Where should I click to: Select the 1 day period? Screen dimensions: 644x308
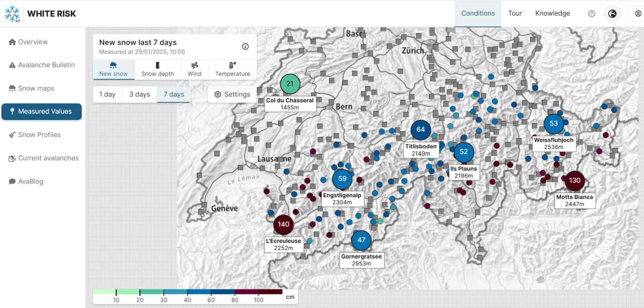click(107, 94)
